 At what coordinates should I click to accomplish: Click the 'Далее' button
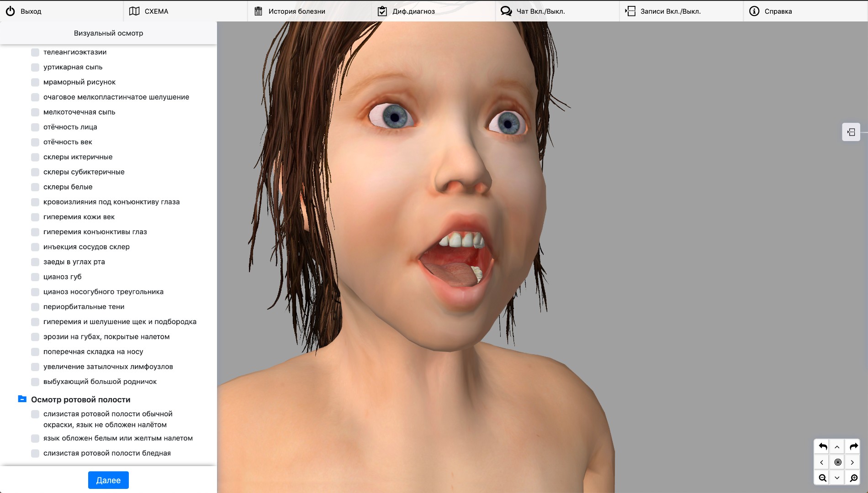pyautogui.click(x=108, y=480)
